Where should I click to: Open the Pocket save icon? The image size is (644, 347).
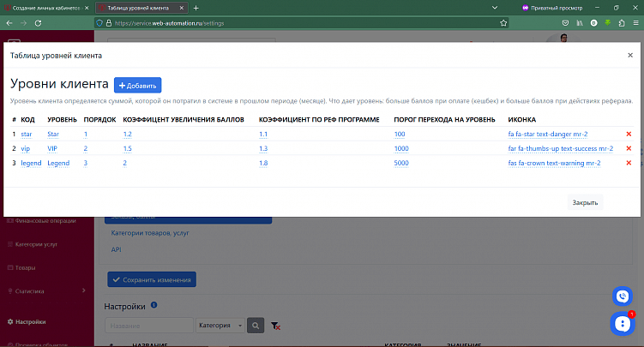[x=566, y=23]
